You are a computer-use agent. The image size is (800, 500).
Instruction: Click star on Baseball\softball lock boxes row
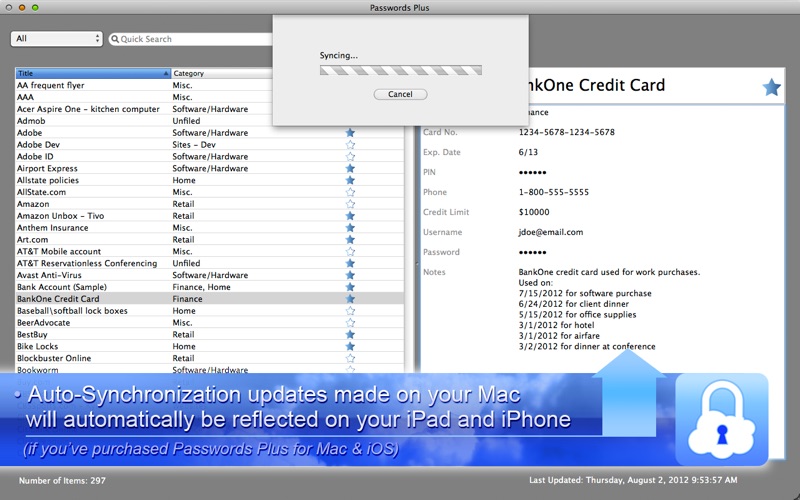350,311
